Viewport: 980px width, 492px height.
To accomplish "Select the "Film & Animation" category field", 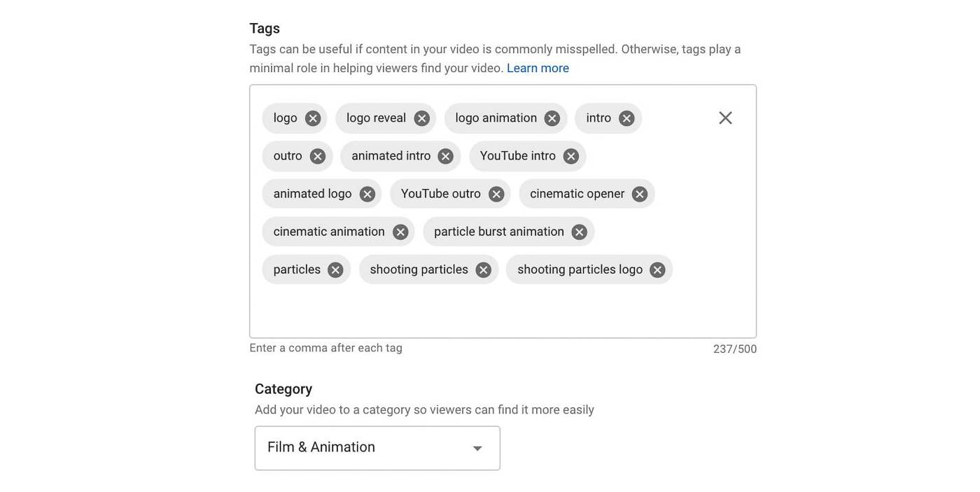I will coord(364,447).
